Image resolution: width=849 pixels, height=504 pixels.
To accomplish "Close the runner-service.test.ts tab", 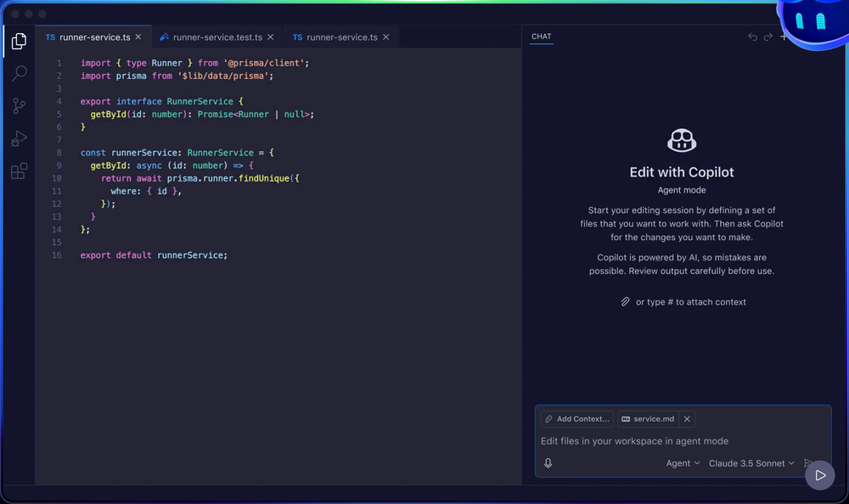I will click(271, 37).
